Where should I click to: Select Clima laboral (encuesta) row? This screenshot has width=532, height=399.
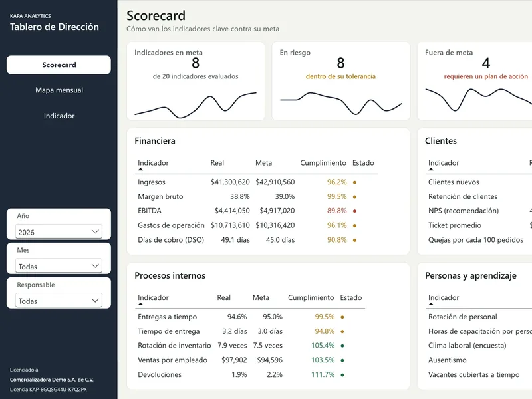(x=467, y=345)
